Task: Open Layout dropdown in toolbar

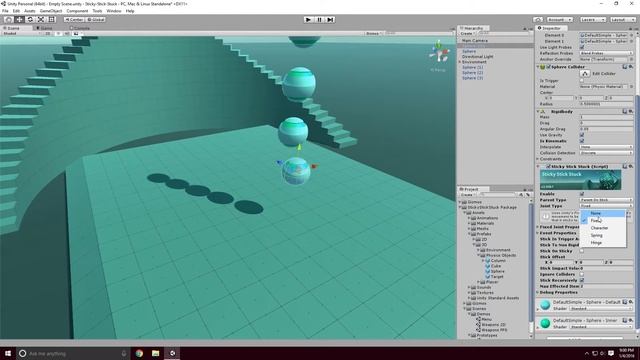Action: click(623, 20)
